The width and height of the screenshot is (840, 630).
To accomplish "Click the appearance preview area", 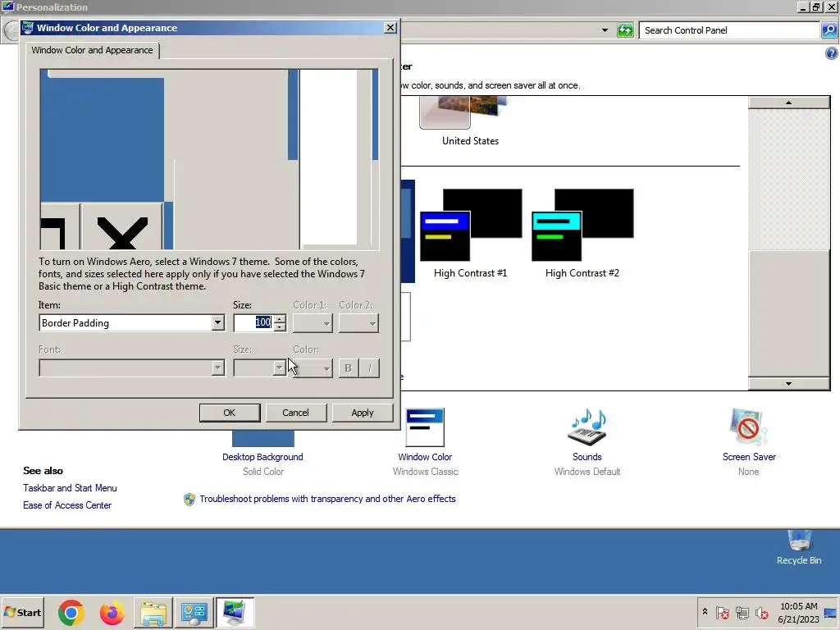I will (209, 159).
